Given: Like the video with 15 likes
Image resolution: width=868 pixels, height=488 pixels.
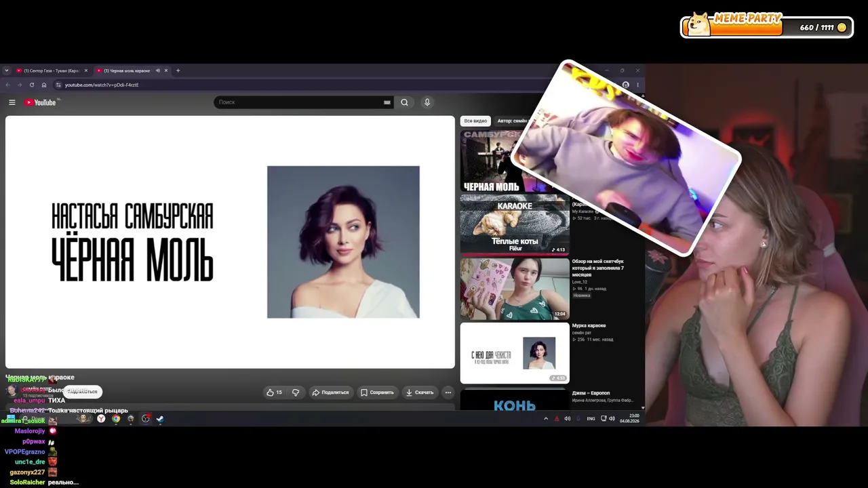Looking at the screenshot, I should (x=274, y=392).
